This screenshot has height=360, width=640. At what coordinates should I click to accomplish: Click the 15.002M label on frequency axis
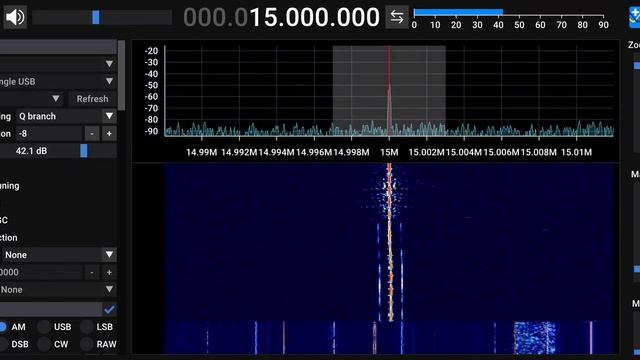click(x=426, y=152)
